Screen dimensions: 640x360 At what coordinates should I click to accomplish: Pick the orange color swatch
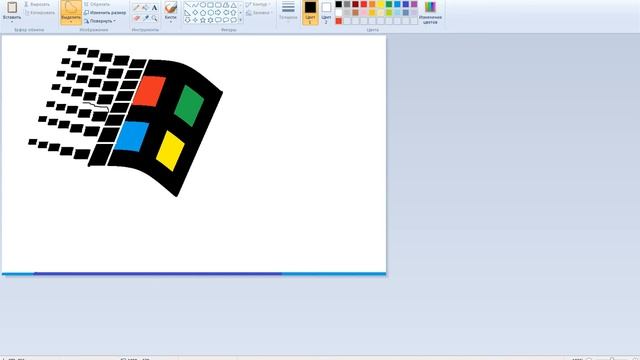[x=372, y=4]
